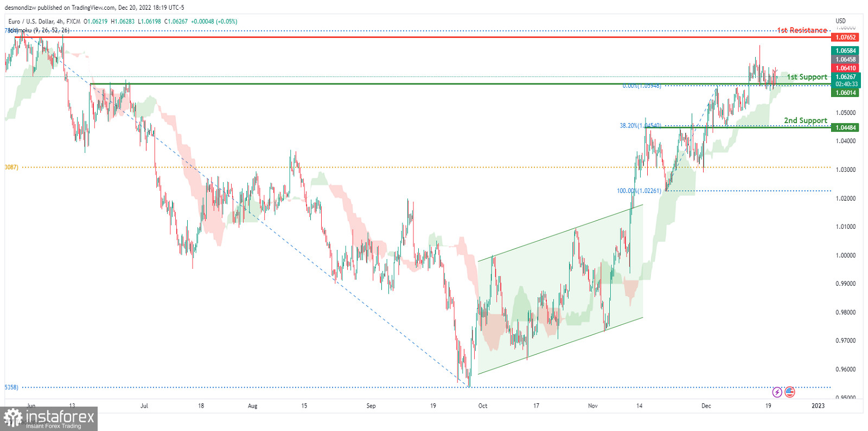Image resolution: width=868 pixels, height=431 pixels.
Task: Click the 0.96000 price axis label
Action: point(845,370)
